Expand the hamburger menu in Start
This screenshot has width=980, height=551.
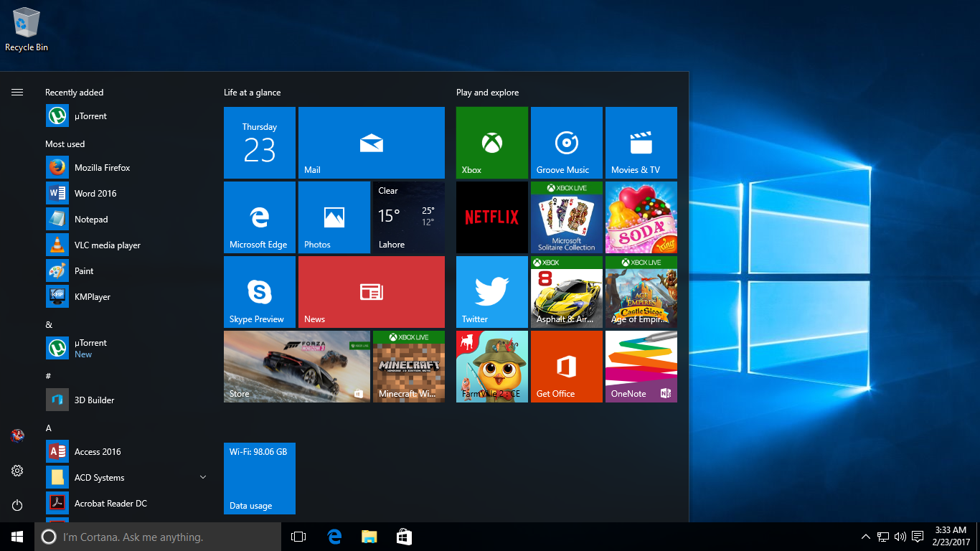(17, 92)
